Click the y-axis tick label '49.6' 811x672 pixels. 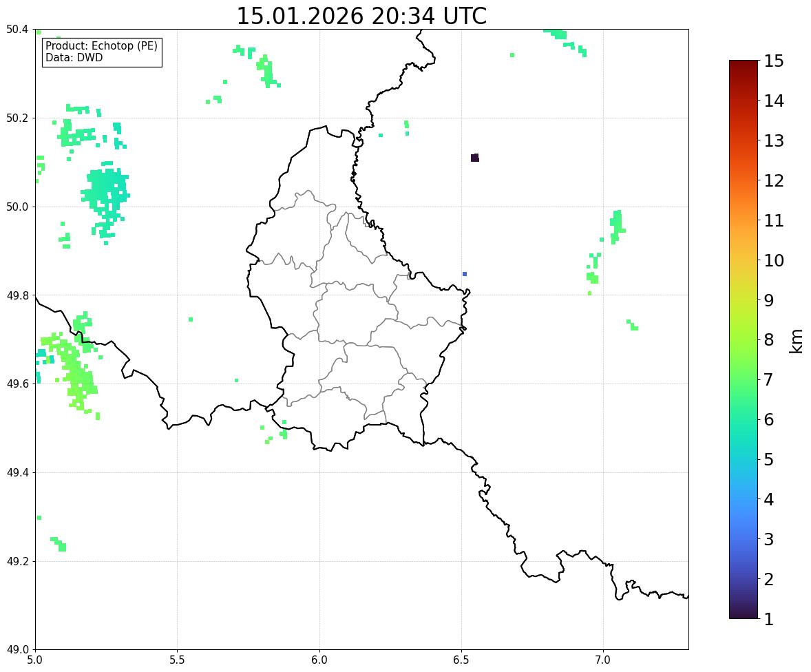tap(17, 384)
